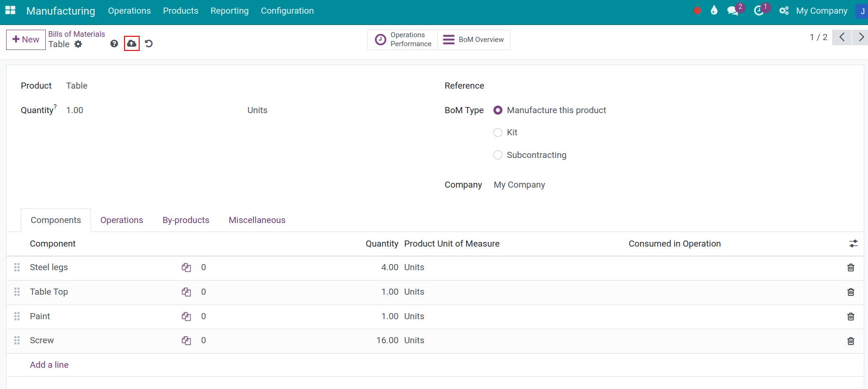Open the Configuration top menu

coord(287,11)
